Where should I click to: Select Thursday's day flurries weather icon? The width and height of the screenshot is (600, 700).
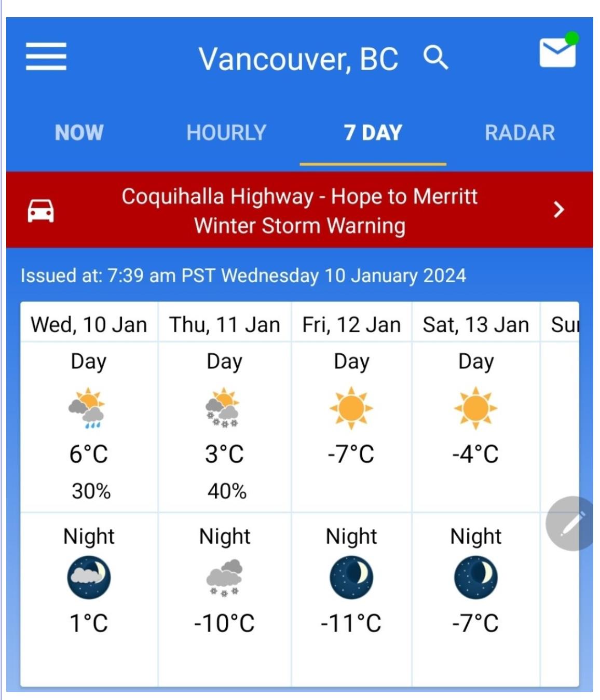223,408
